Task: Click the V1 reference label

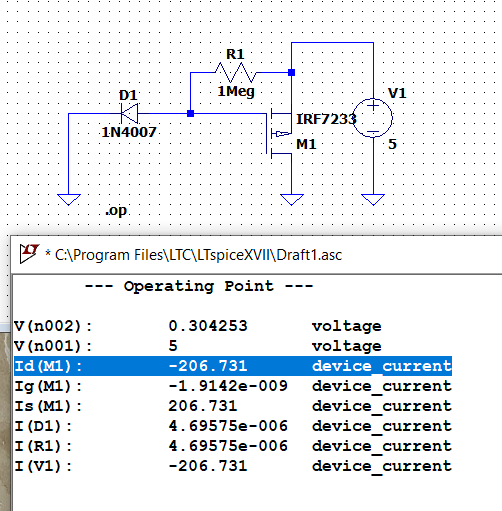Action: coord(397,93)
